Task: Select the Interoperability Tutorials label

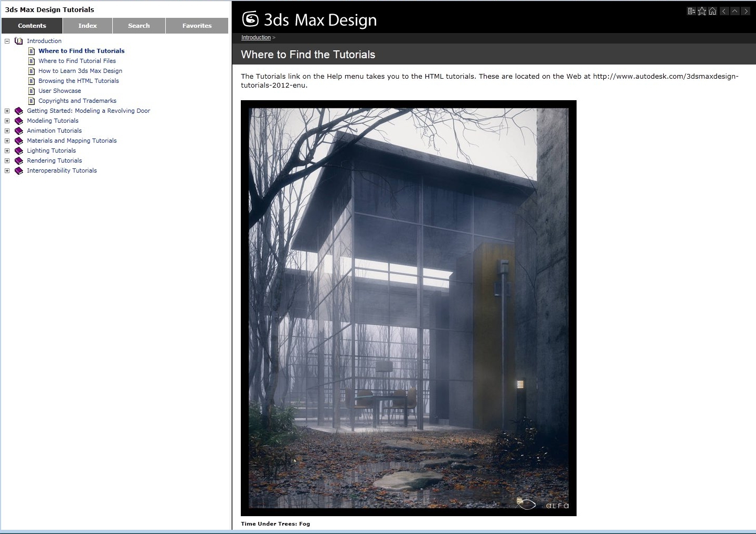Action: 62,170
